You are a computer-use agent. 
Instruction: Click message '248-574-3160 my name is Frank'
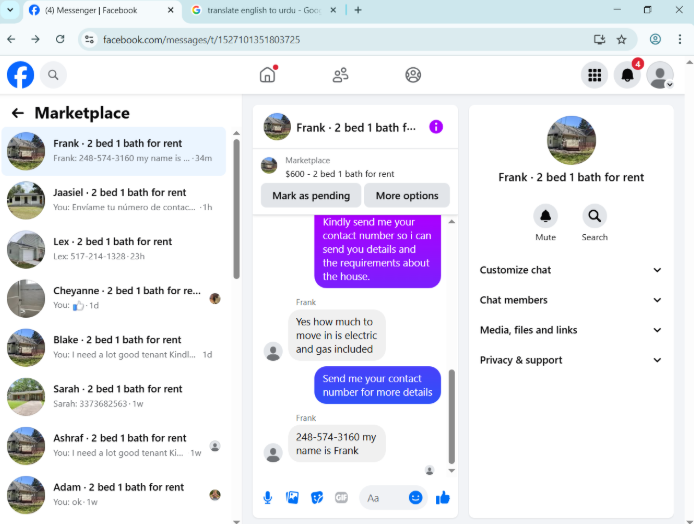[336, 443]
